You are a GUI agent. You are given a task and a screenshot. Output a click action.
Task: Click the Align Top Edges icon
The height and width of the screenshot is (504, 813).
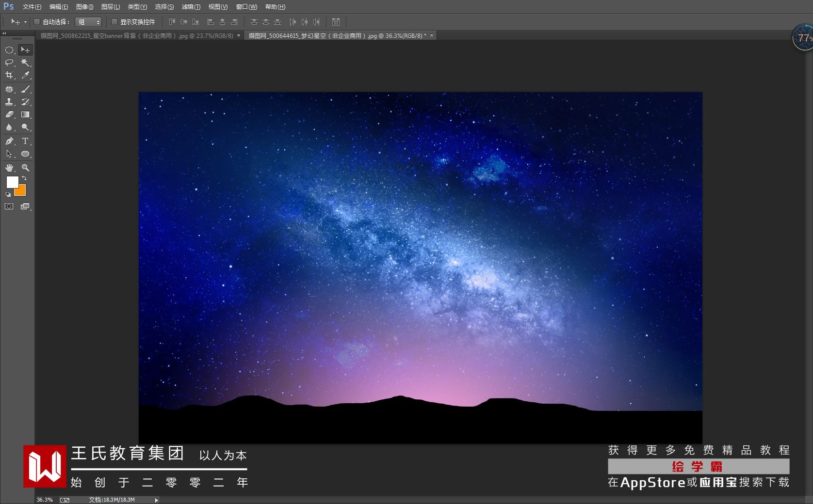172,22
